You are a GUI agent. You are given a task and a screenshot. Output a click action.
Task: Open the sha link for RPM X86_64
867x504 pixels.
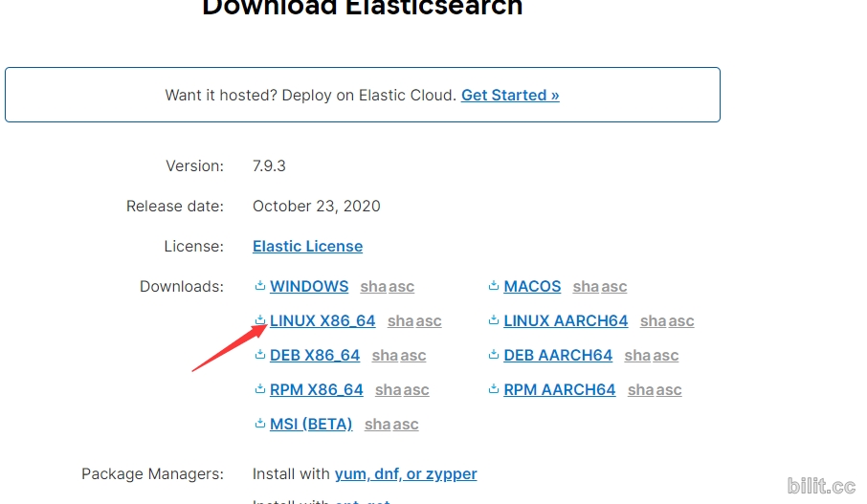pyautogui.click(x=389, y=389)
